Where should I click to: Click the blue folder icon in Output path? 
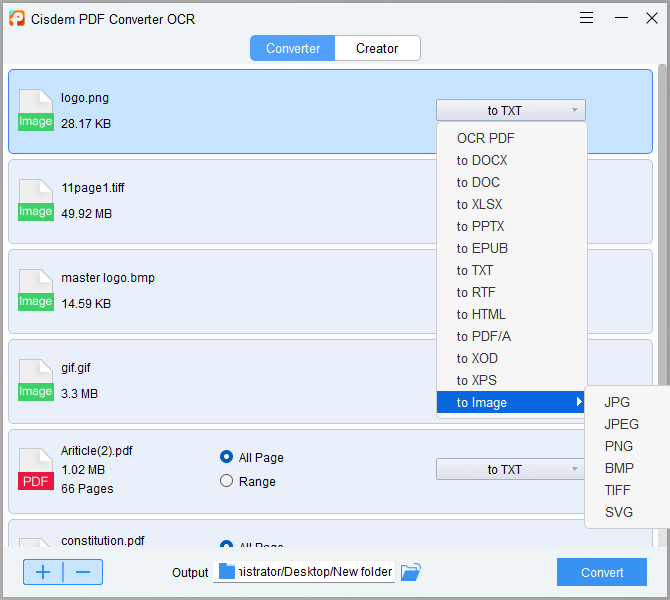[x=227, y=571]
